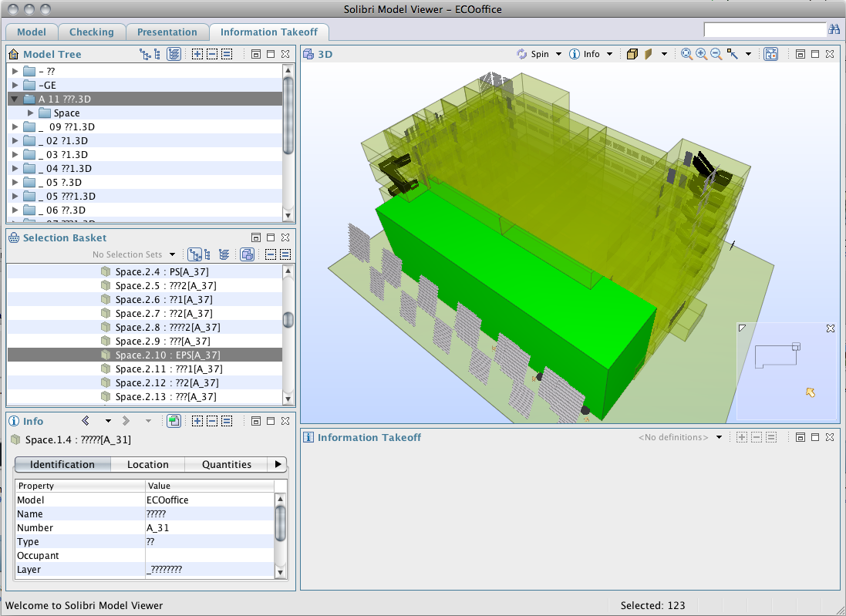This screenshot has height=616, width=846.
Task: Click the transparent box rendering icon in 3D toolbar
Action: [x=632, y=54]
